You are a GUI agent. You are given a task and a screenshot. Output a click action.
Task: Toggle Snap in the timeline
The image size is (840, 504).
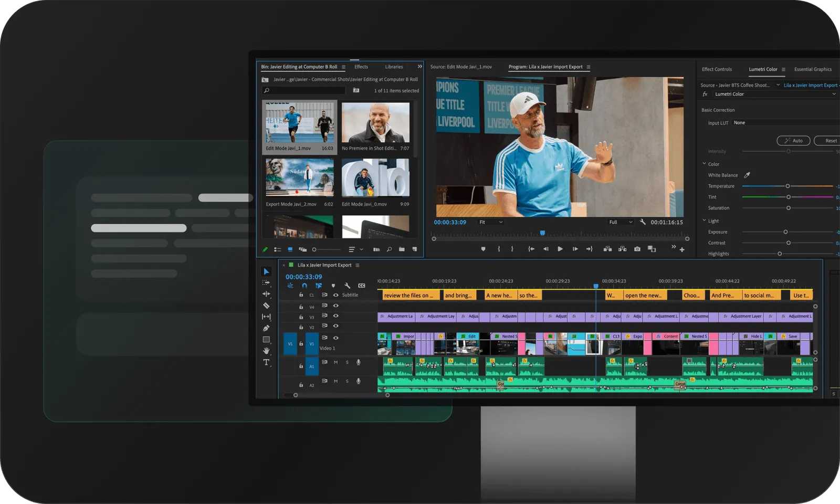click(x=304, y=286)
